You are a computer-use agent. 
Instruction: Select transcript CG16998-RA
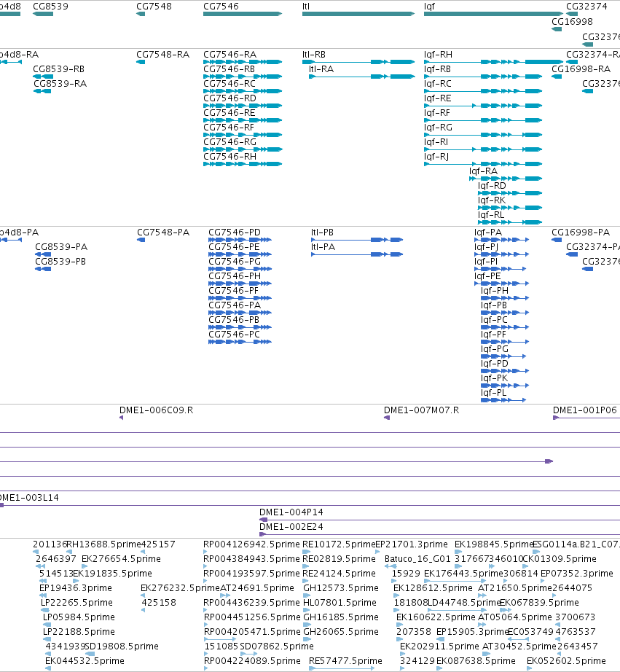click(x=557, y=77)
